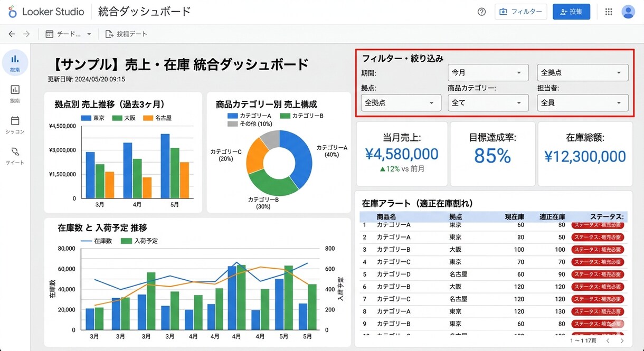The width and height of the screenshot is (644, 351).
Task: Open the user account avatar
Action: pyautogui.click(x=628, y=12)
